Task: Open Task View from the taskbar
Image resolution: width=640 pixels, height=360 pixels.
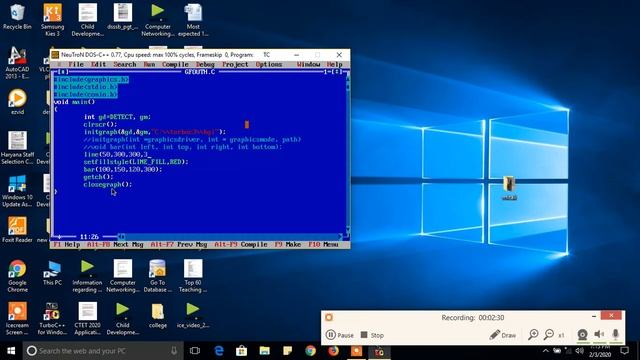Action: pos(195,351)
